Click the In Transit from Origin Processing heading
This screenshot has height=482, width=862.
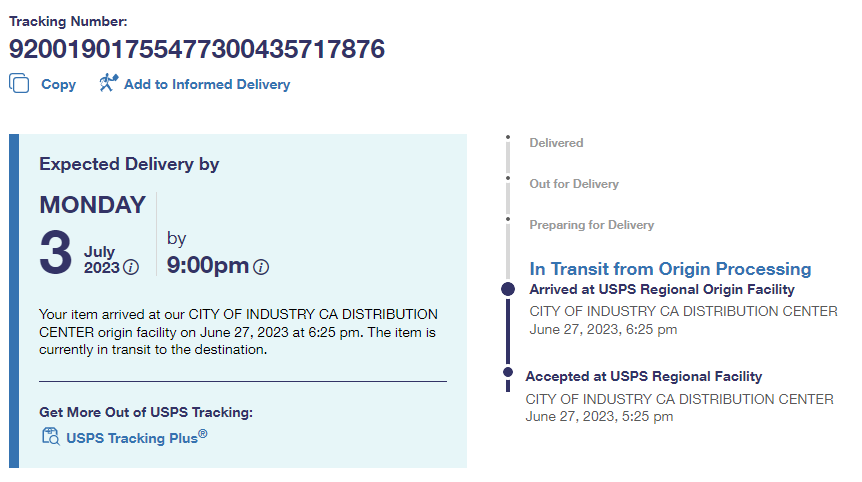point(670,269)
